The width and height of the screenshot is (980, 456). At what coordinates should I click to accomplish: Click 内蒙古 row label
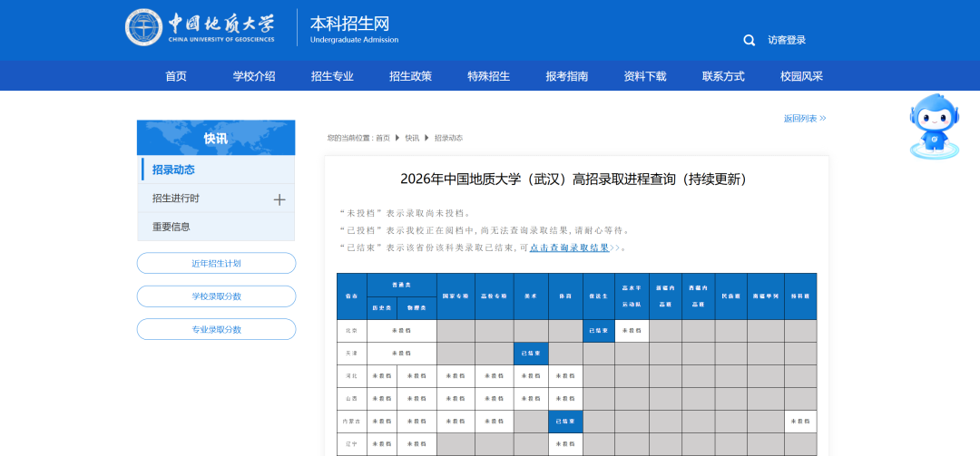352,421
